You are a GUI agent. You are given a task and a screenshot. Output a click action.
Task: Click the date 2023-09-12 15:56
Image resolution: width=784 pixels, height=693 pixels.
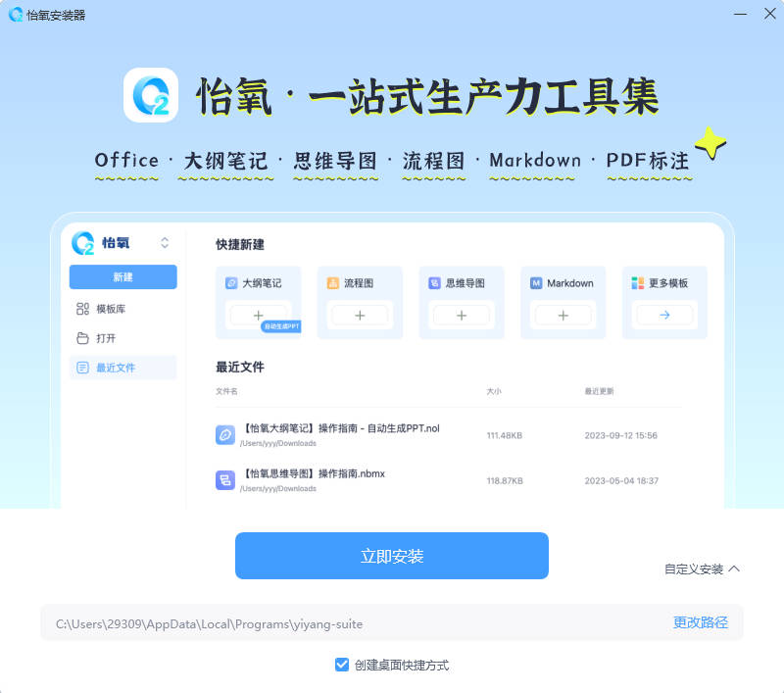click(621, 435)
